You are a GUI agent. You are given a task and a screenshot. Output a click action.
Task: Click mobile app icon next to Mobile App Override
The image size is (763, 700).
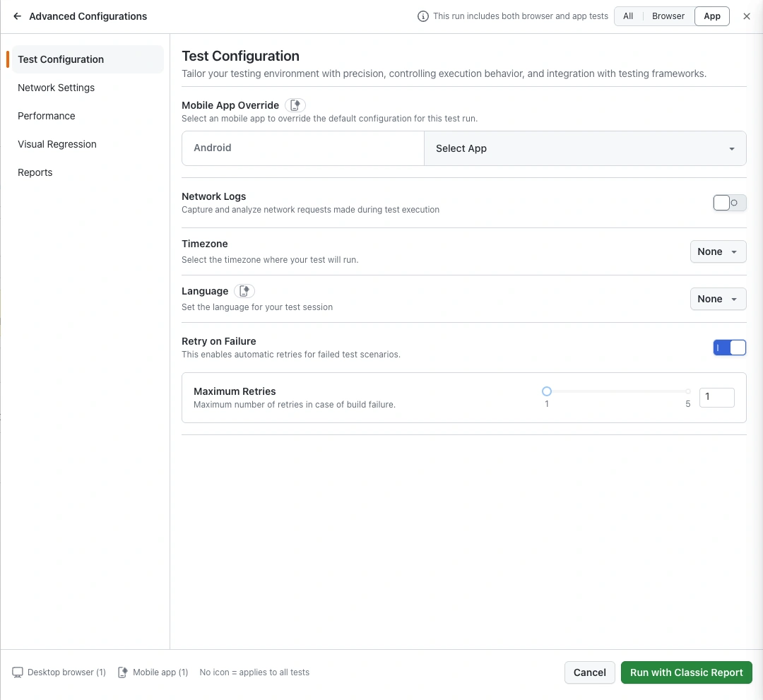point(295,105)
